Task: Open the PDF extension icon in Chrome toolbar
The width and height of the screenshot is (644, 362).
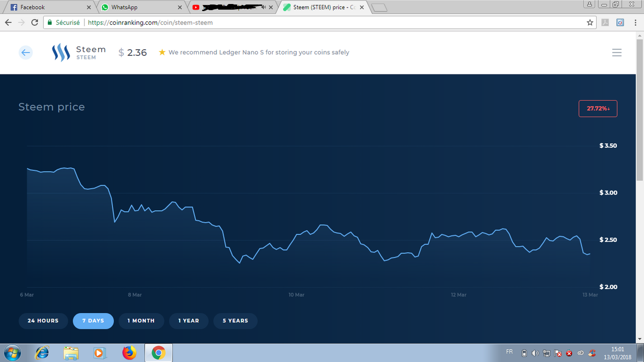Action: pyautogui.click(x=606, y=22)
